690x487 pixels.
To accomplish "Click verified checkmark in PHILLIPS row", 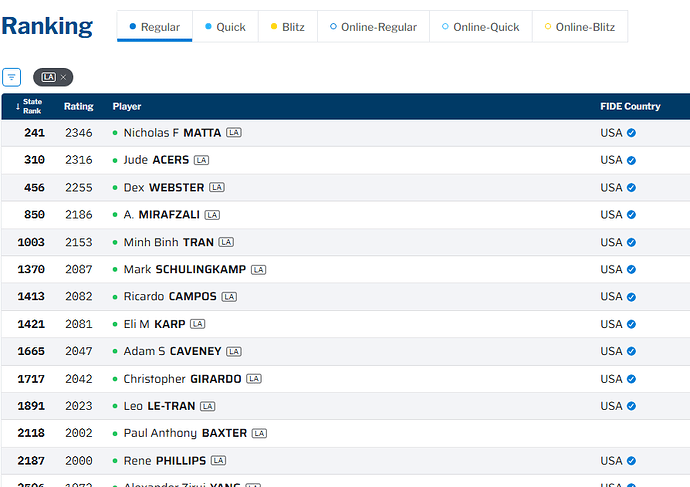I will pos(631,461).
